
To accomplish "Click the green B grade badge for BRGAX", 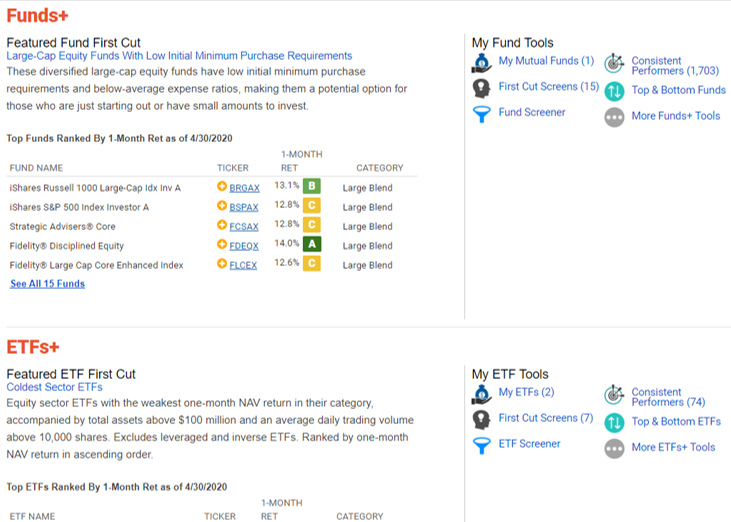I will [312, 186].
